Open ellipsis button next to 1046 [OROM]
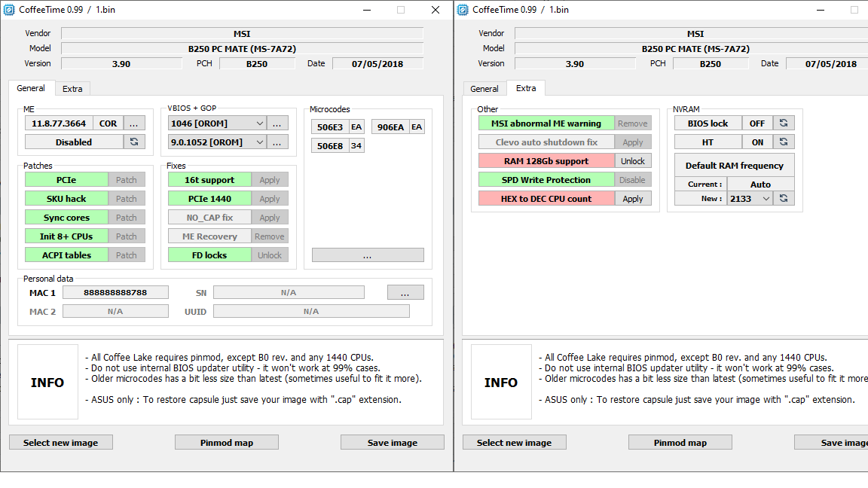Viewport: 868px width, 488px height. [277, 124]
